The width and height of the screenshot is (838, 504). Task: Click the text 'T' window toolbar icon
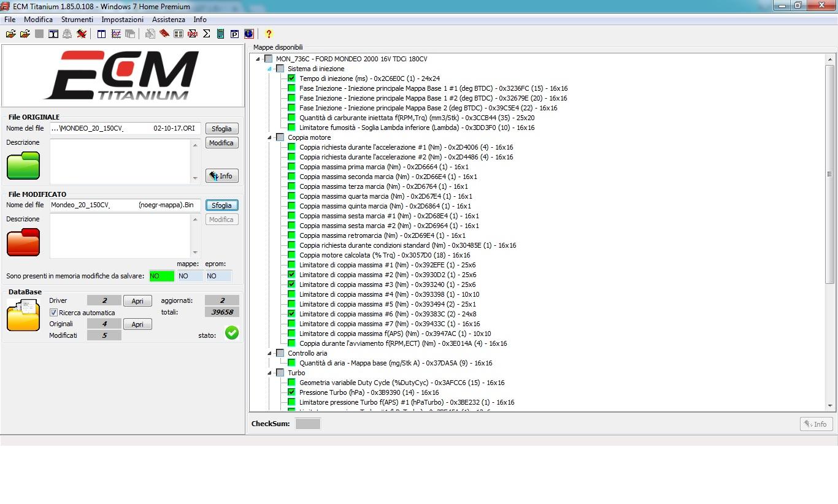pyautogui.click(x=53, y=34)
